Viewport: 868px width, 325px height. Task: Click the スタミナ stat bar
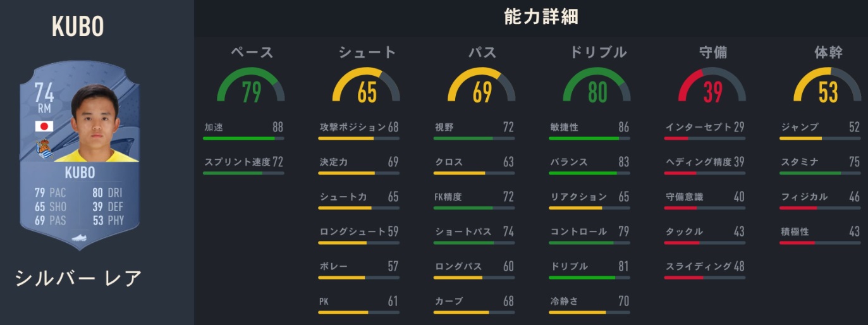(x=820, y=173)
